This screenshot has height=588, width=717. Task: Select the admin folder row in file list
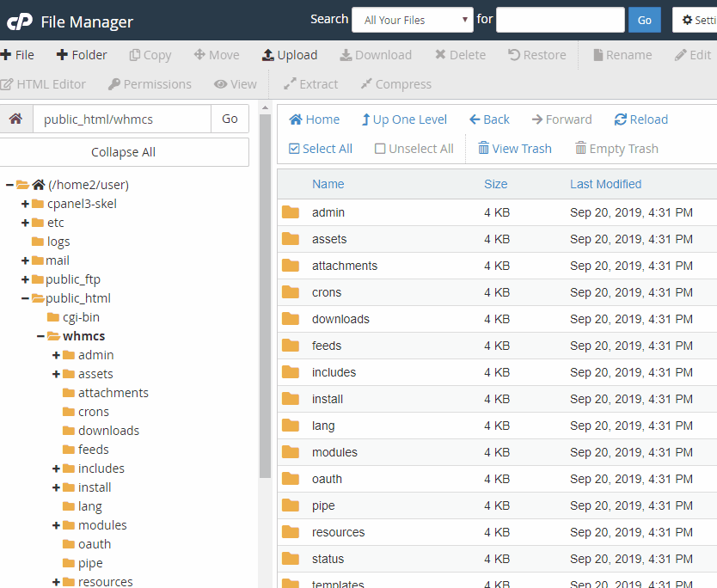497,212
